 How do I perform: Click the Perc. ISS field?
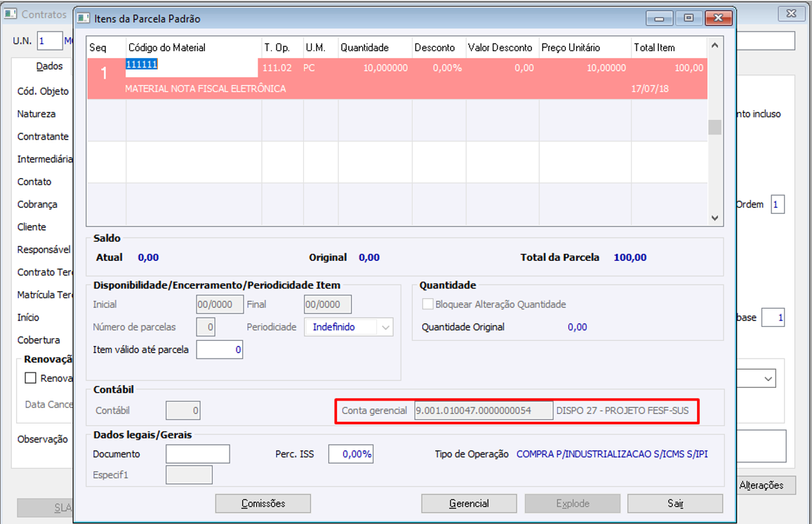[x=351, y=454]
